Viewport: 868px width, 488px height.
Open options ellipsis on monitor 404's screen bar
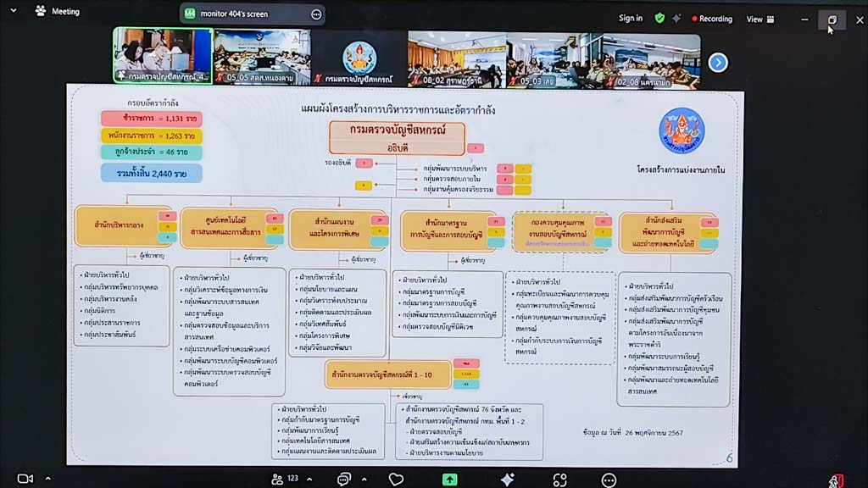316,14
